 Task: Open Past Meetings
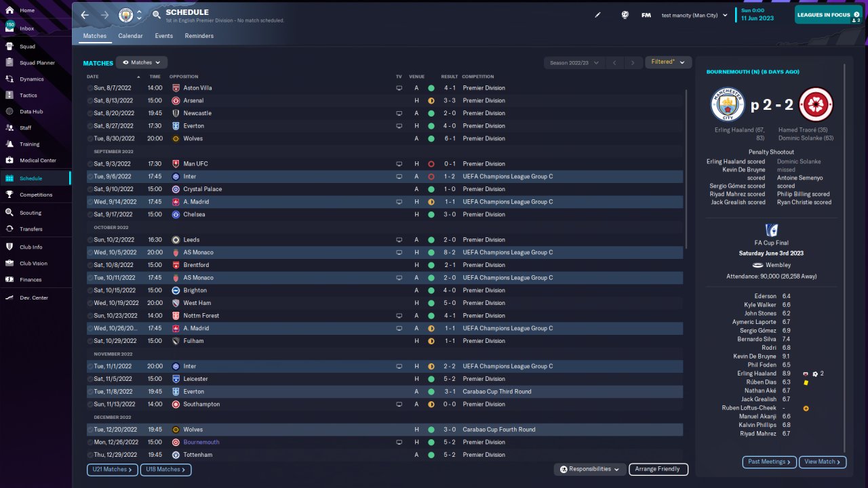tap(770, 462)
